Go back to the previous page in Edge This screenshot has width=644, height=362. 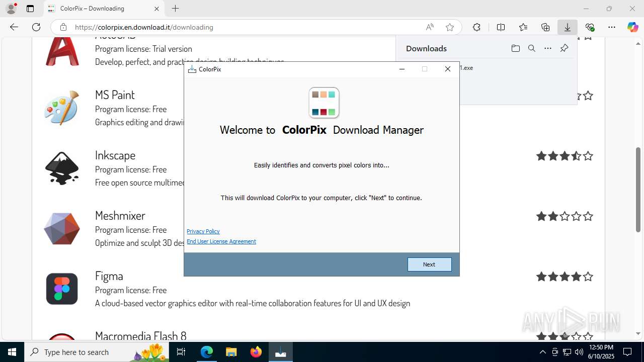(x=14, y=27)
